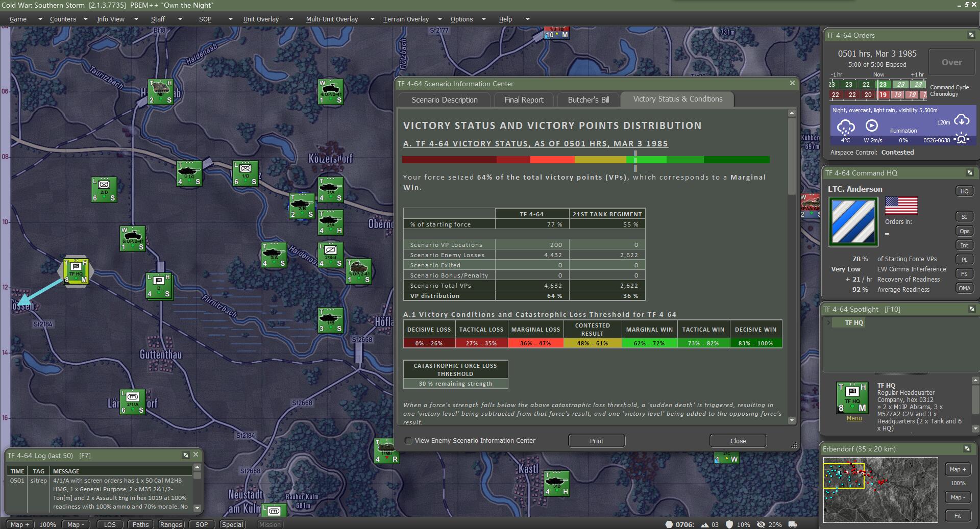Select the 6/OP/2-41 observer counter
The image size is (980, 529).
[133, 239]
